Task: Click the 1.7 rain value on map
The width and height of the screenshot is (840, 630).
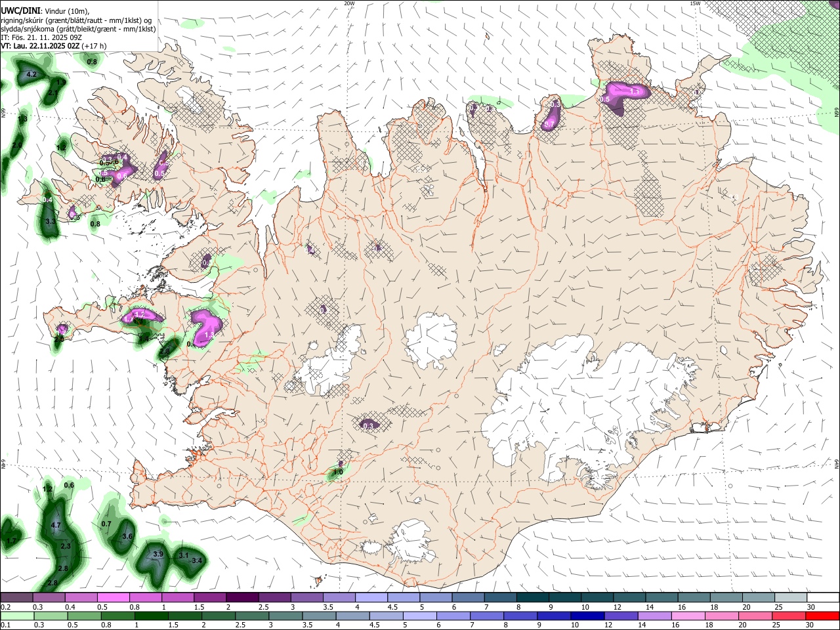Action: click(x=10, y=541)
